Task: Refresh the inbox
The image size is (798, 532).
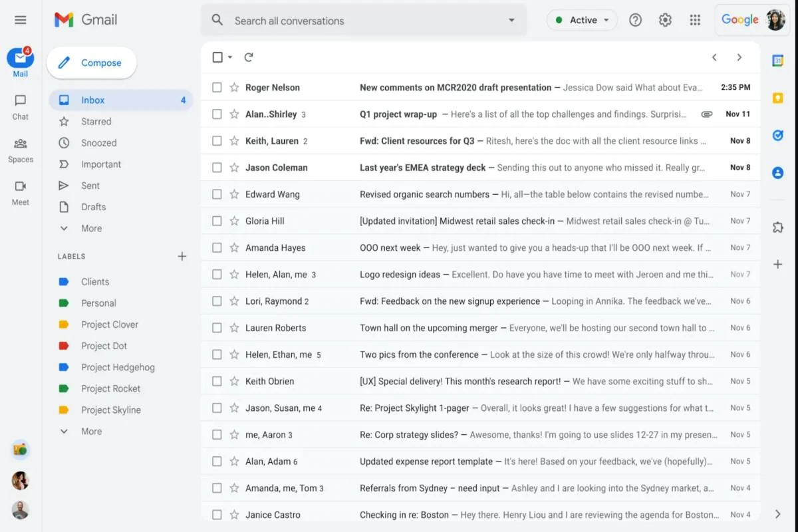Action: pyautogui.click(x=249, y=57)
